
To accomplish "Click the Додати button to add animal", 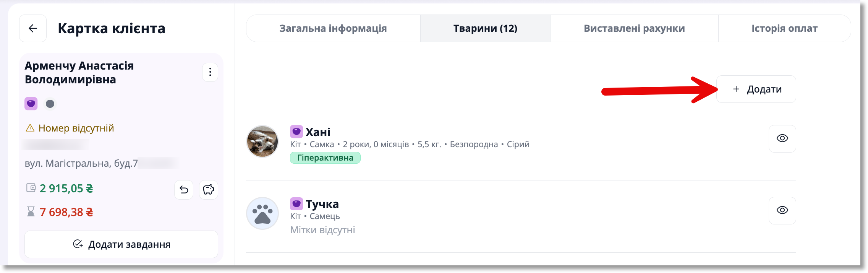I will tap(756, 89).
